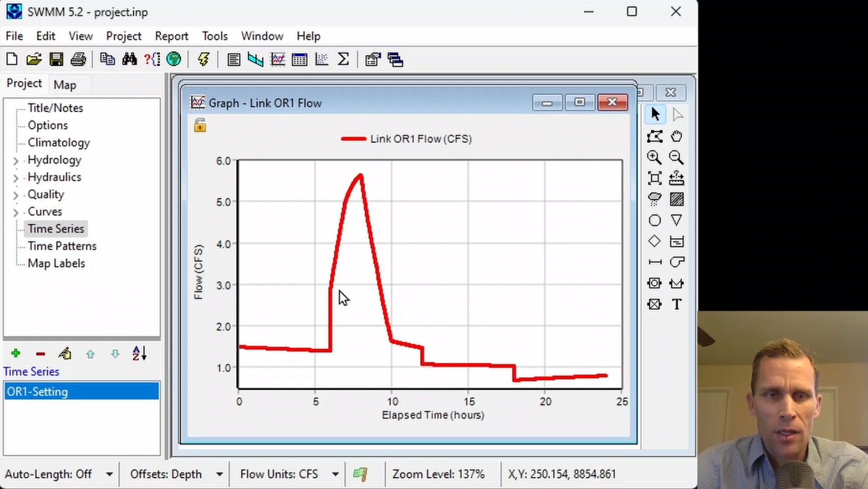Image resolution: width=868 pixels, height=489 pixels.
Task: Run simulation with the lightning bolt icon
Action: click(x=203, y=60)
